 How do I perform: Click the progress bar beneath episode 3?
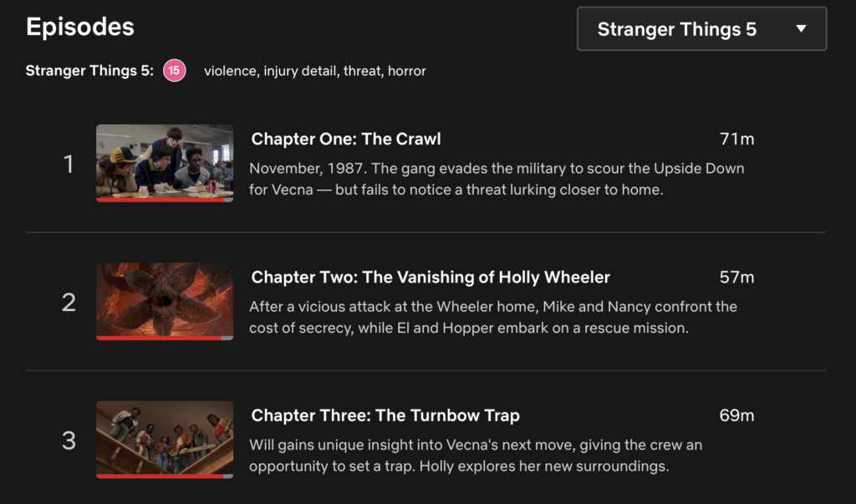[160, 476]
